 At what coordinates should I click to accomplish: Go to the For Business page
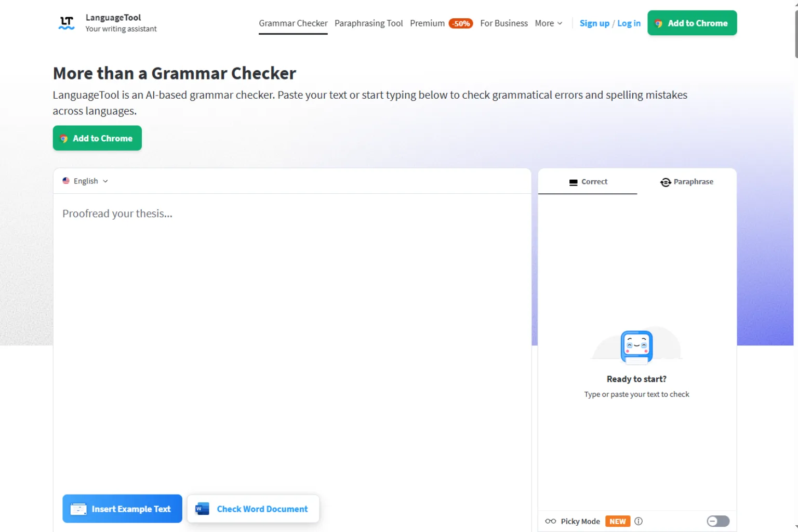[503, 23]
